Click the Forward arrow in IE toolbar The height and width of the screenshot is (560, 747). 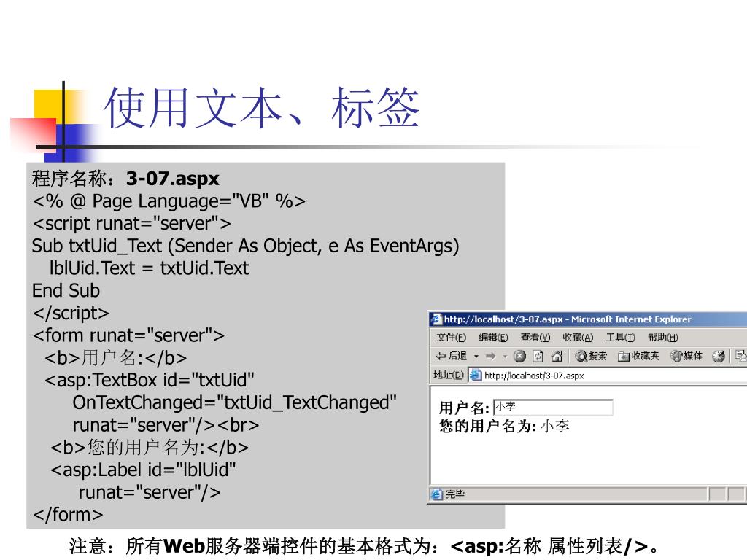491,356
